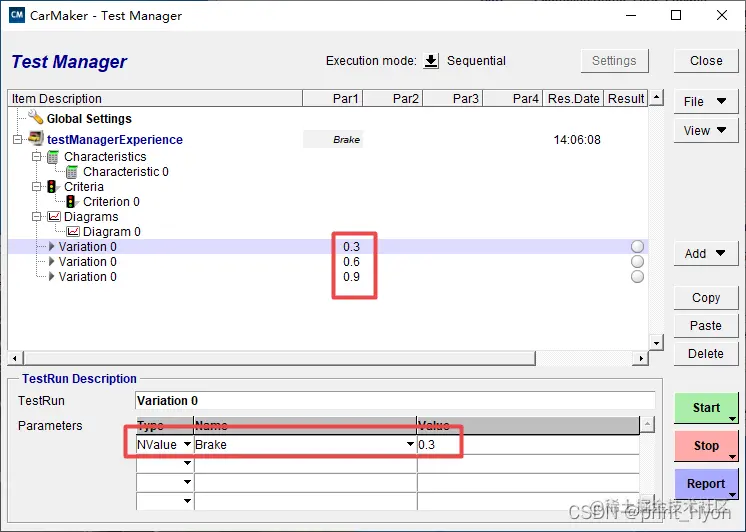Click the Close button

click(706, 61)
